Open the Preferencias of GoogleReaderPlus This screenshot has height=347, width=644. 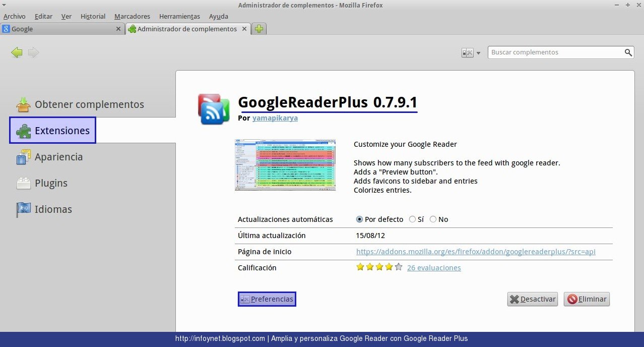pos(267,299)
